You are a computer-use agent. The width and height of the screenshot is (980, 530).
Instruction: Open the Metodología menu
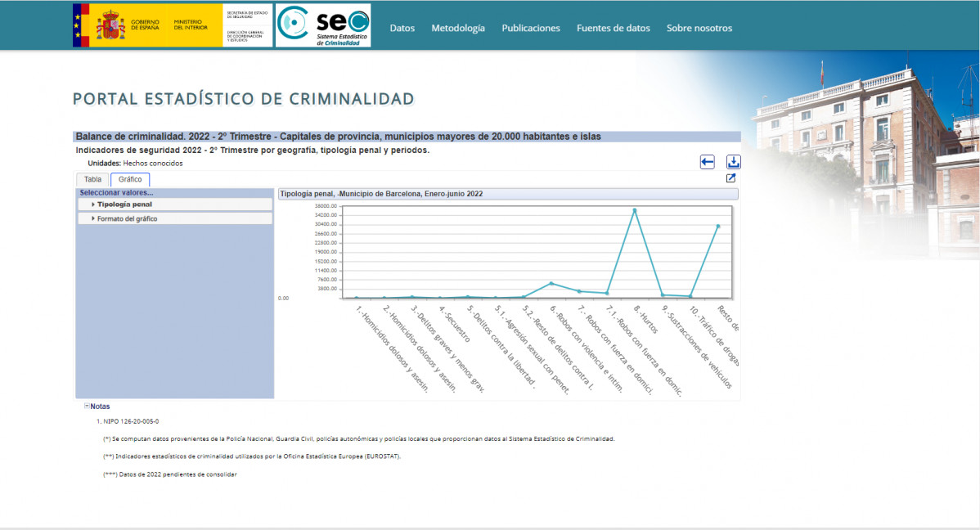point(458,27)
